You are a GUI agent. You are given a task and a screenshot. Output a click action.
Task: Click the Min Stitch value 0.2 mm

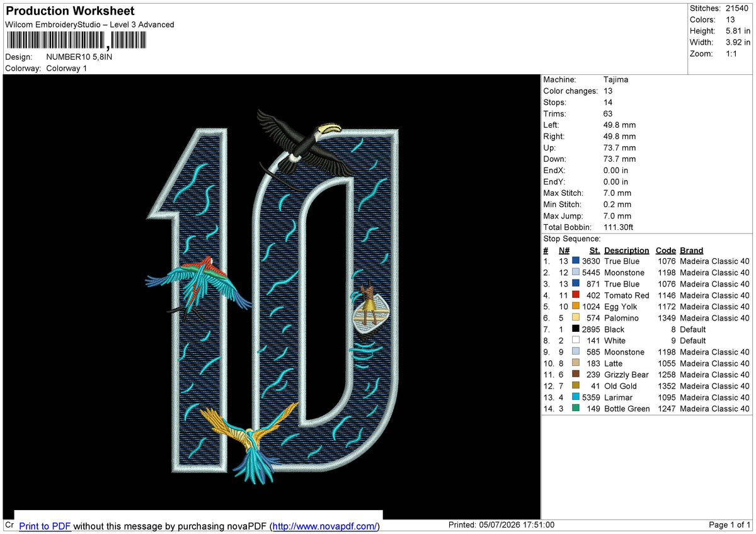click(x=617, y=204)
